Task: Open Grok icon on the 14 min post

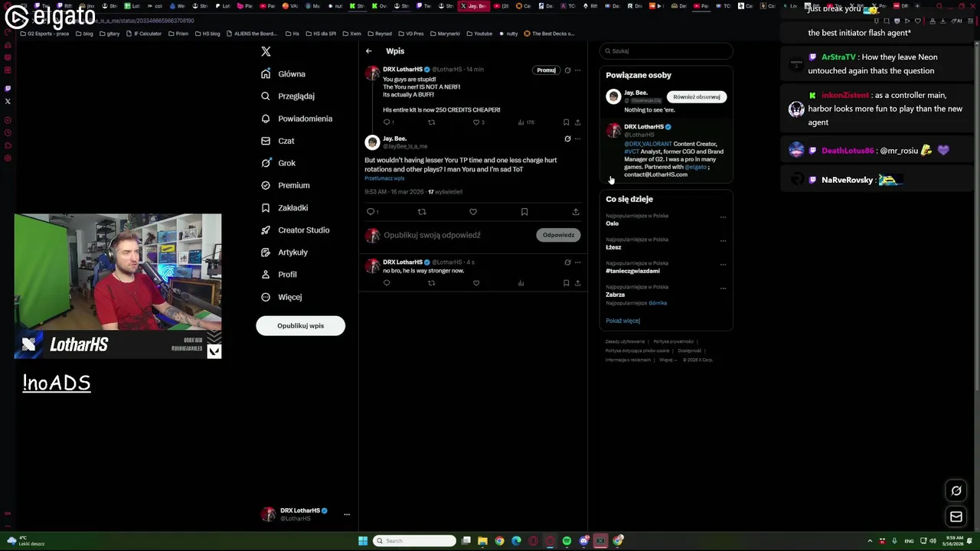Action: point(567,70)
